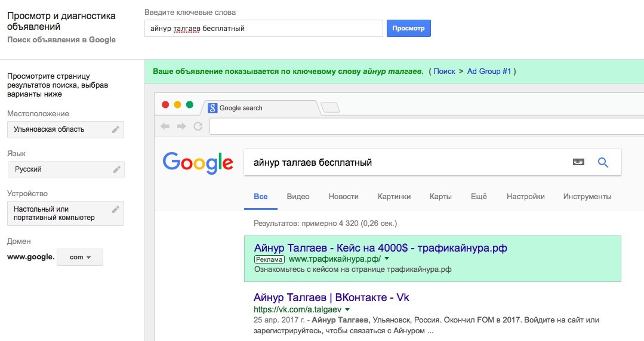Expand arrow next to vk.com/a.talgaev URL
The image size is (644, 341).
coord(347,309)
